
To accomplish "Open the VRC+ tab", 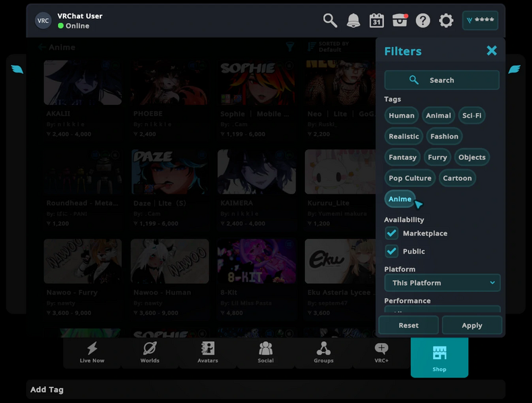I will (381, 353).
